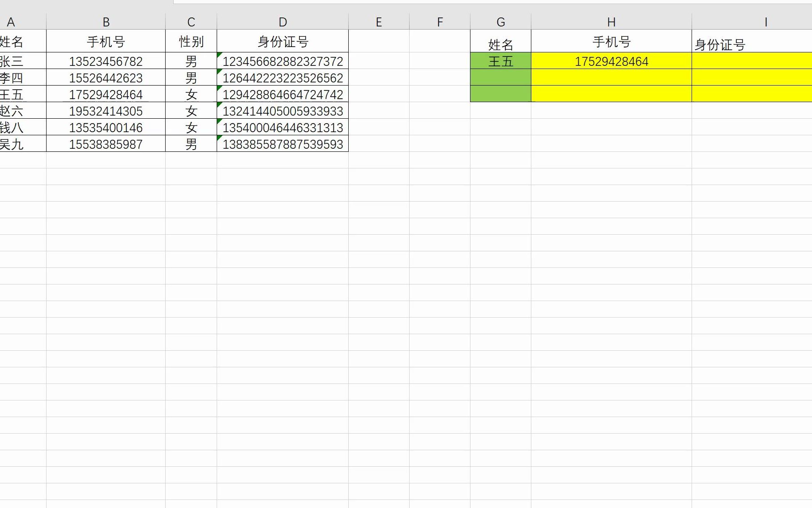Image resolution: width=812 pixels, height=508 pixels.
Task: Select 吴九's gender cell 男
Action: 191,144
